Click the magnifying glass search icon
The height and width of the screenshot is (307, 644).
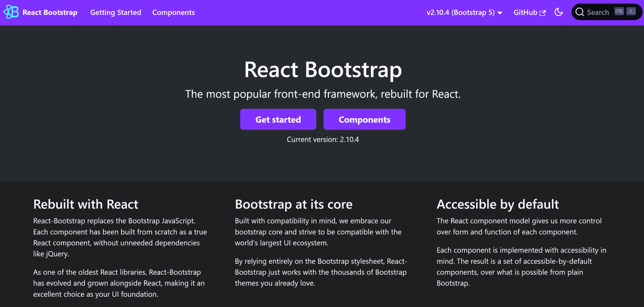[x=580, y=12]
